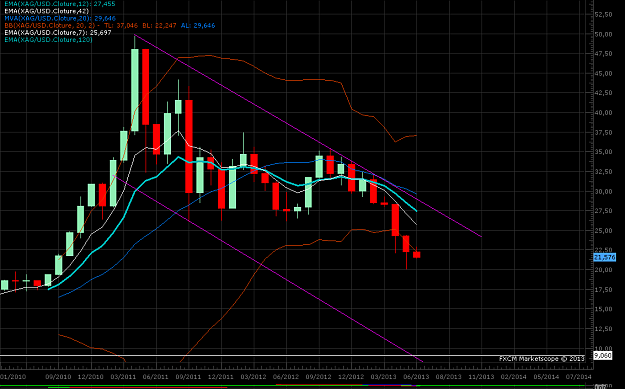Click the 17,50 price axis label
The image size is (625, 389).
point(603,290)
